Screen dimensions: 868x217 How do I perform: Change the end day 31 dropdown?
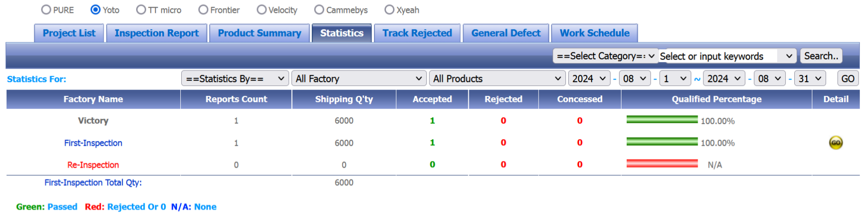(809, 79)
